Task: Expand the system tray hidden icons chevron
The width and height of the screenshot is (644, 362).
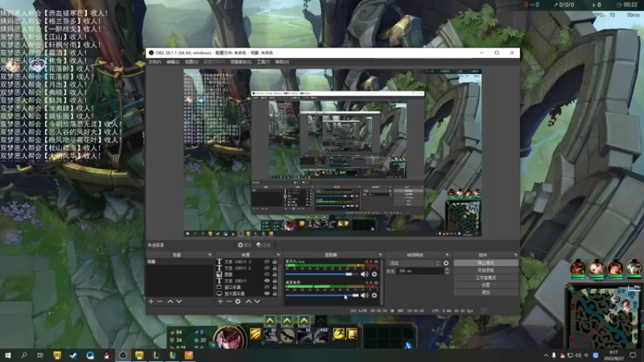Action: (546, 356)
